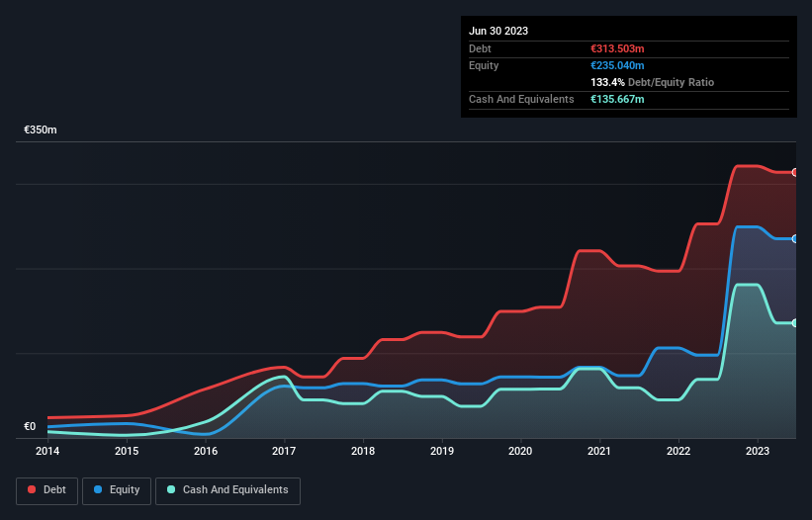
Task: Toggle Cash And Equivalents legend button
Action: [x=227, y=490]
